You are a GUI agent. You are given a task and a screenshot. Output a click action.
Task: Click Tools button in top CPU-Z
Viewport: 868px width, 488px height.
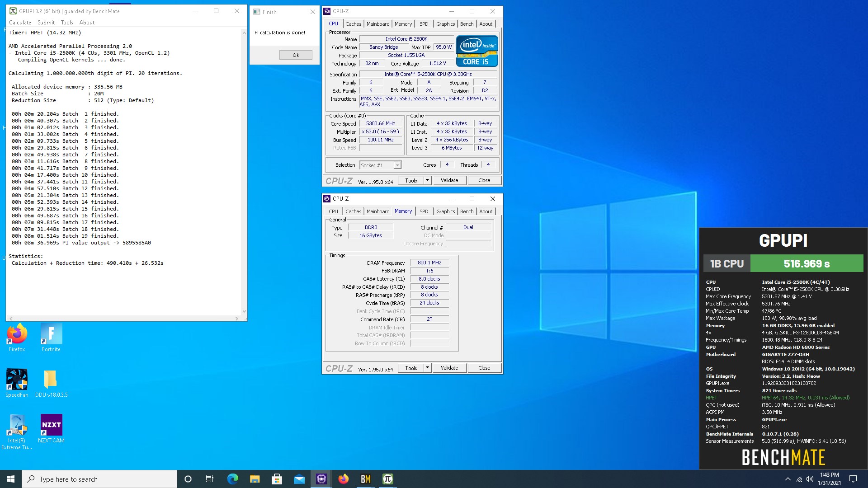click(x=411, y=180)
